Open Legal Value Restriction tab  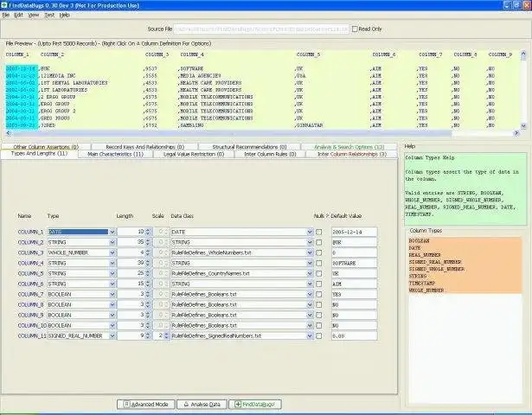coord(194,154)
